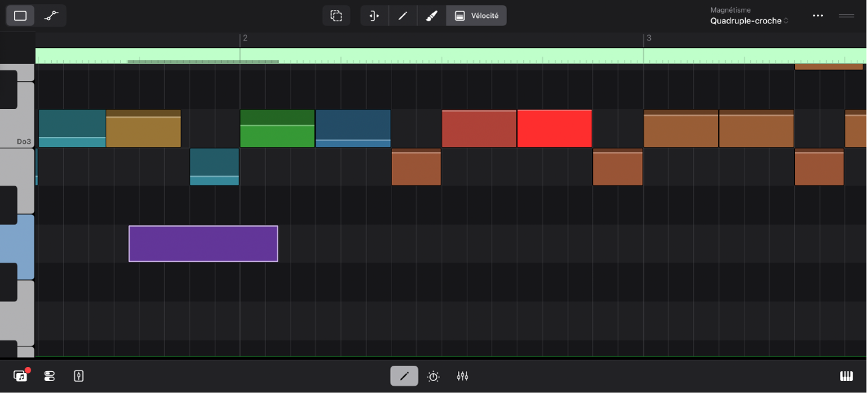Toggle the inspector controls button

click(x=50, y=376)
